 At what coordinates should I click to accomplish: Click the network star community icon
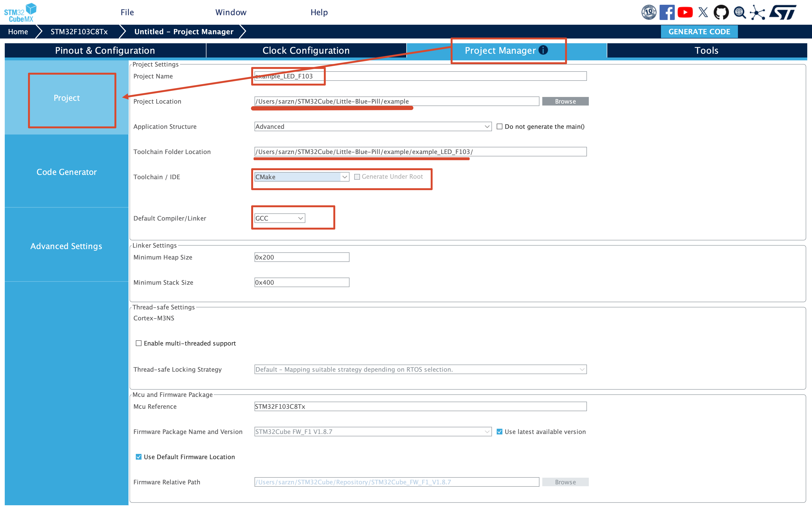tap(757, 13)
